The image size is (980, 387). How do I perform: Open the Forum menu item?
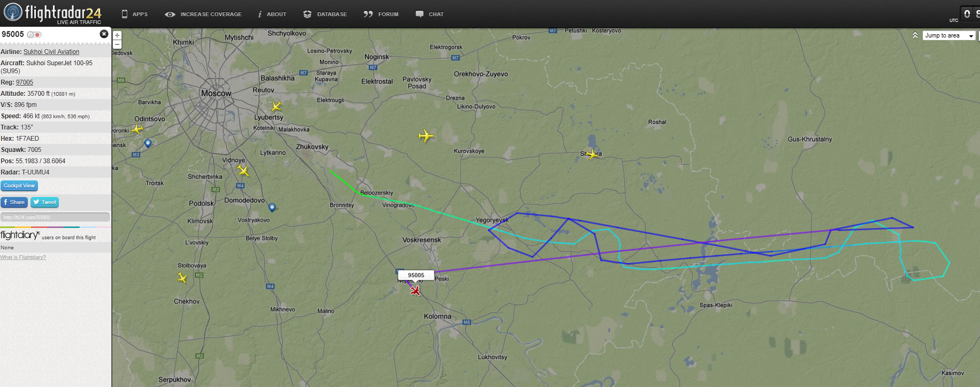[381, 14]
